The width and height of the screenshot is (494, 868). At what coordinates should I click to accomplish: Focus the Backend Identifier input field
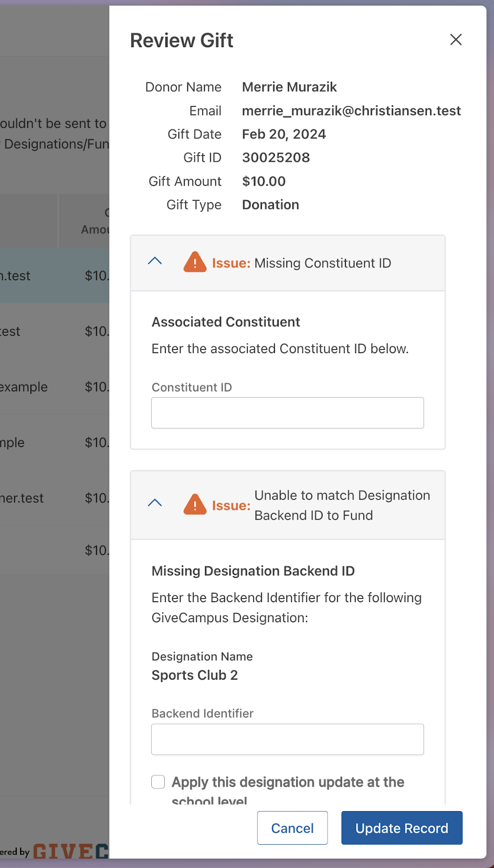287,739
